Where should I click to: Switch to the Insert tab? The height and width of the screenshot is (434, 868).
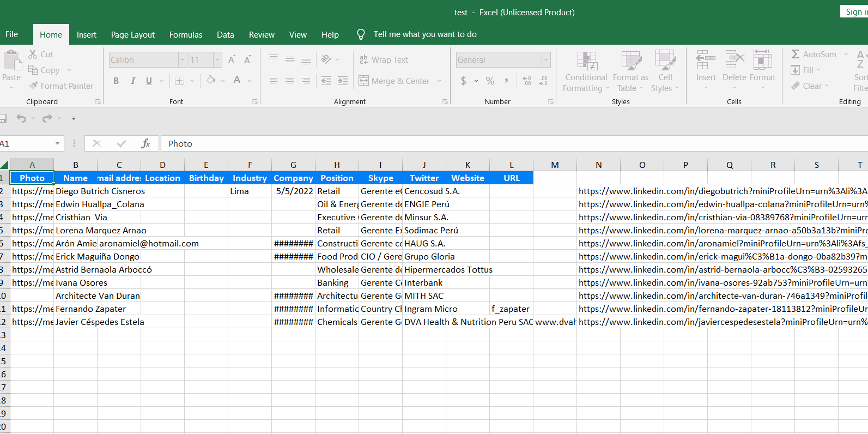click(87, 34)
